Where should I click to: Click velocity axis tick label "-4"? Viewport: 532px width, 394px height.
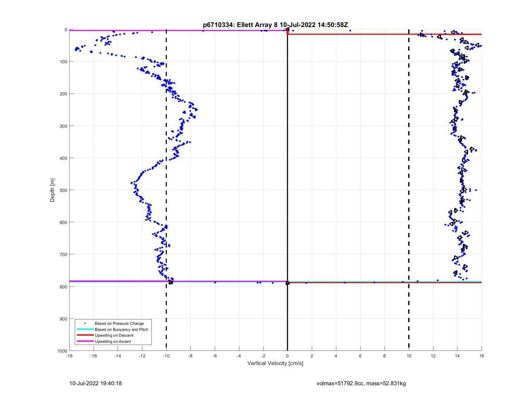coord(239,356)
